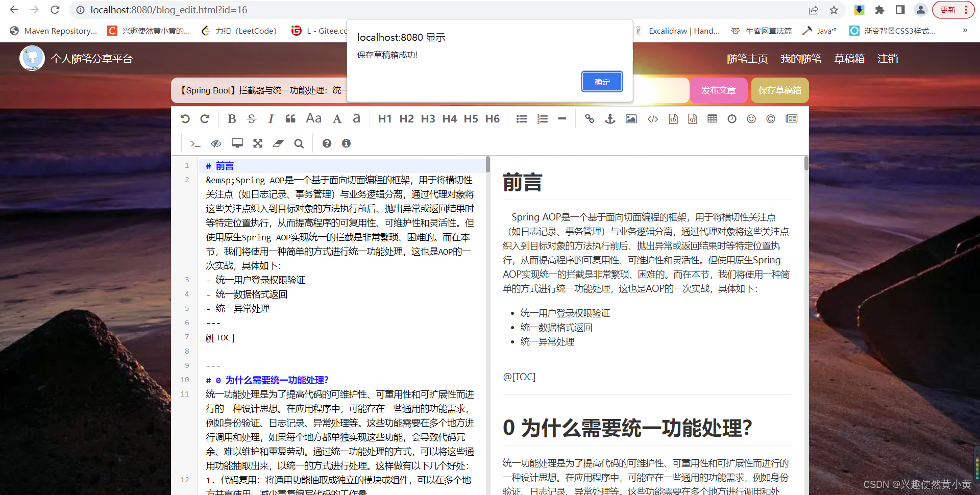Capitalize first letter with Aa icon
This screenshot has width=980, height=495.
[313, 118]
